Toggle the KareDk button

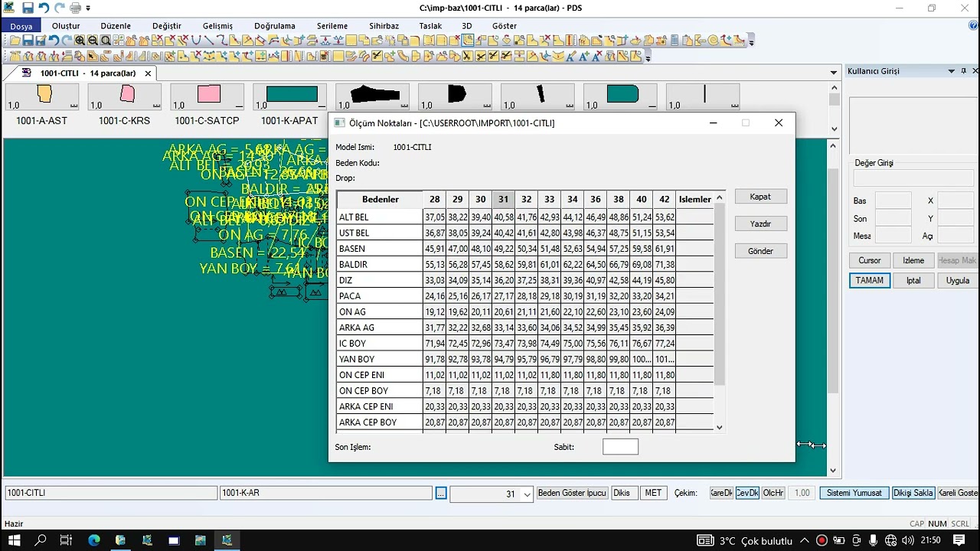click(x=721, y=494)
